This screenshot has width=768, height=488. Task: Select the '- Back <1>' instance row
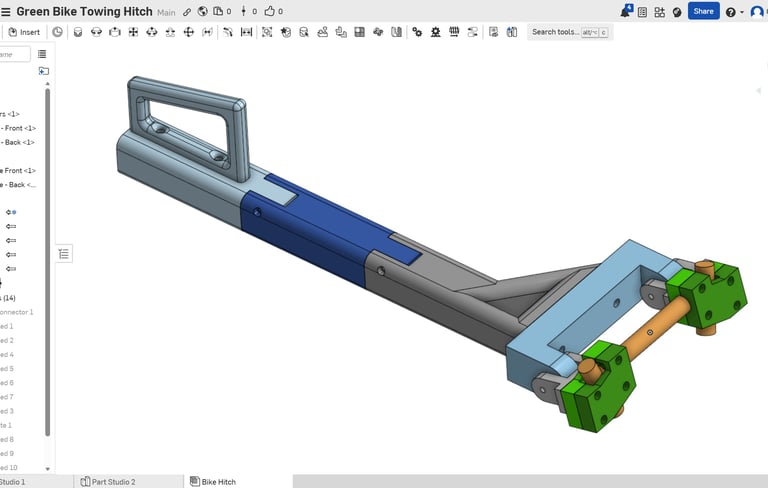[x=18, y=142]
